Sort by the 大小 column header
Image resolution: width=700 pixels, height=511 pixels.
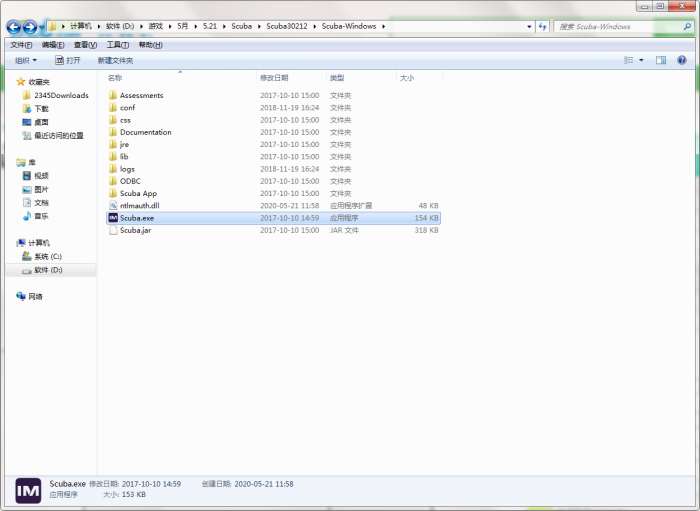[407, 78]
